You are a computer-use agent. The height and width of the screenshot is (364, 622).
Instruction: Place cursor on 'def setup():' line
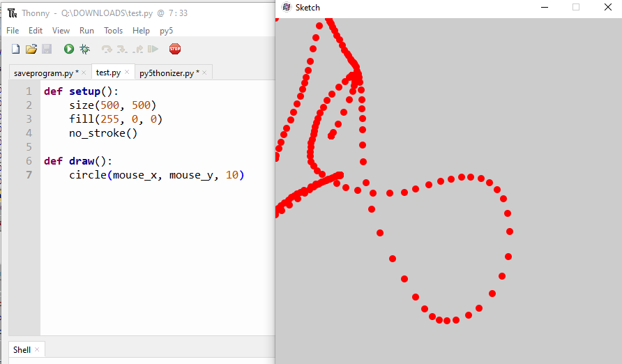(81, 91)
